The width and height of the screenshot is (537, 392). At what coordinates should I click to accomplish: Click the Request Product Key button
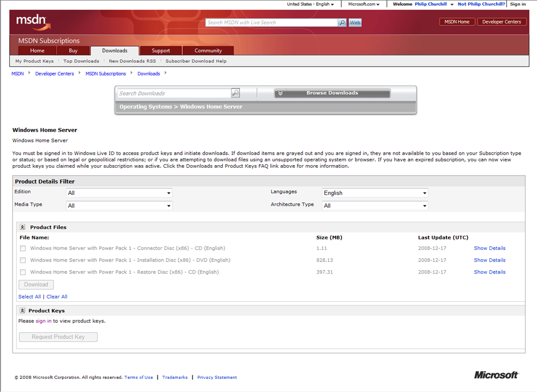(x=58, y=337)
